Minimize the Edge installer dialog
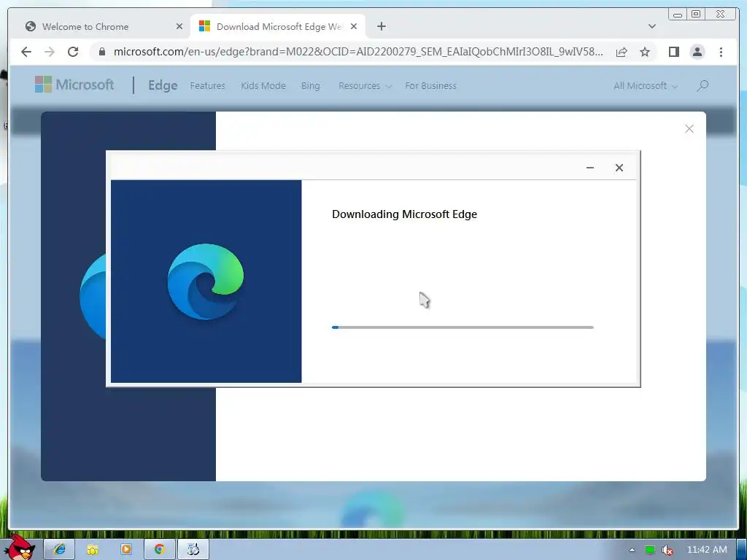747x560 pixels. 589,168
